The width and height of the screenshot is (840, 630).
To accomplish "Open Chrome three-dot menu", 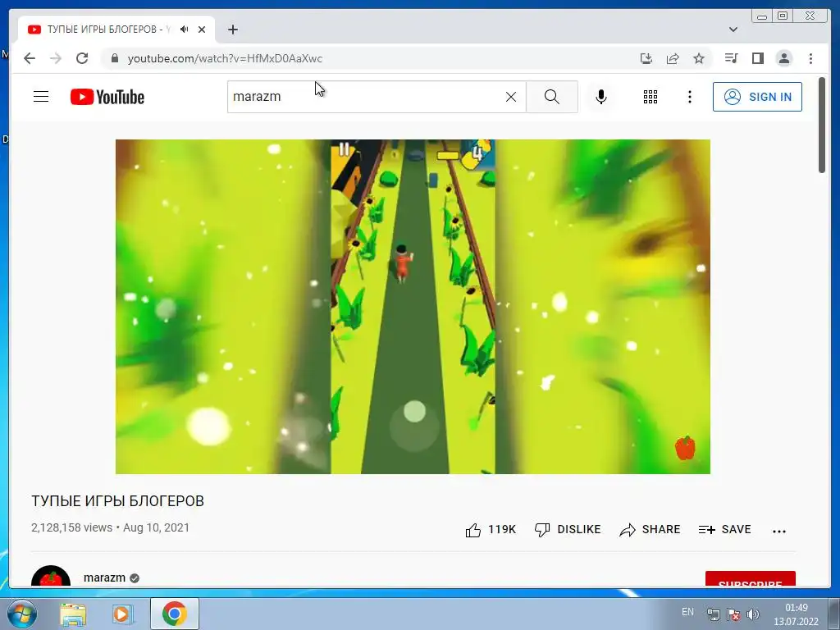I will pyautogui.click(x=810, y=58).
